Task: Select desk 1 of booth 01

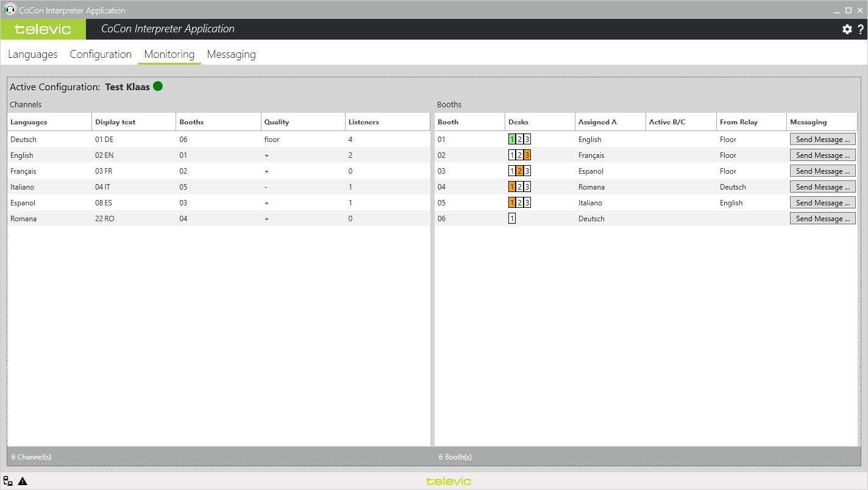Action: (512, 140)
